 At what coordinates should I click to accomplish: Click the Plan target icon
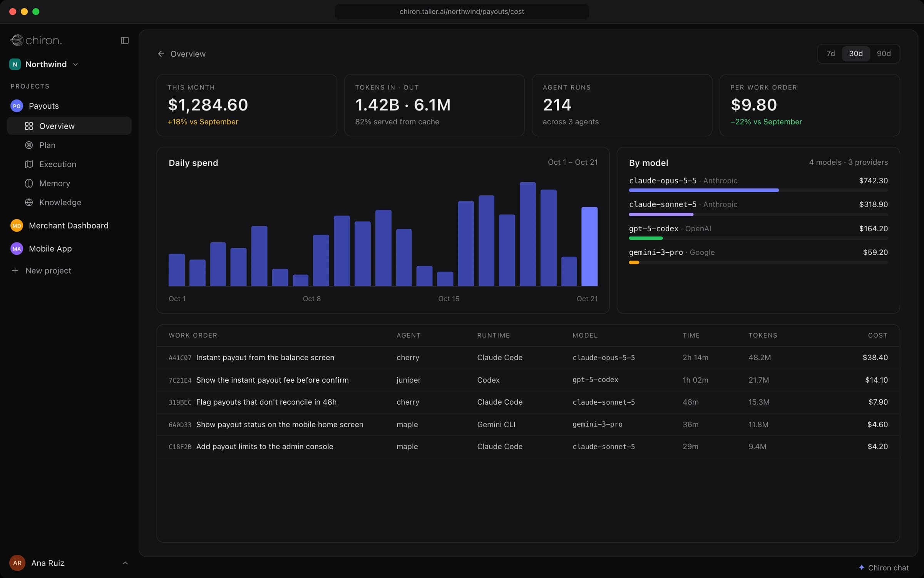point(29,145)
